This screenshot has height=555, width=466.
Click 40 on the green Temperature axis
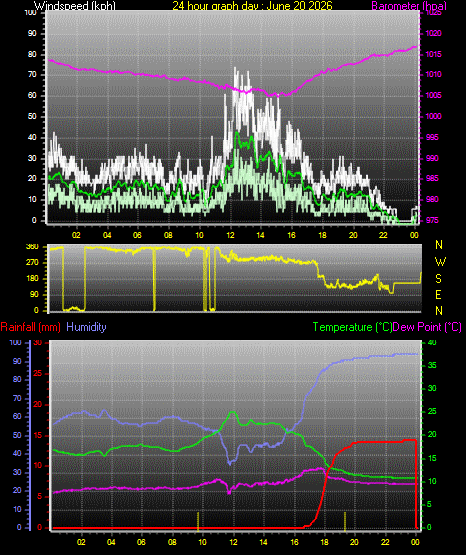click(432, 343)
